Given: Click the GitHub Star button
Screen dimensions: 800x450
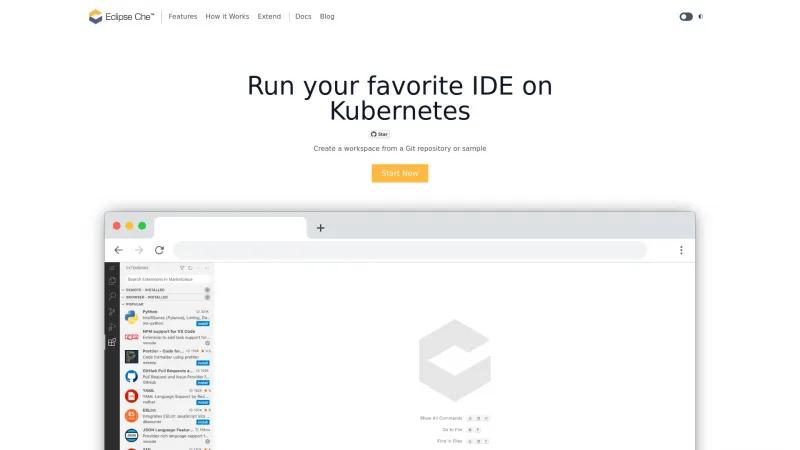Looking at the screenshot, I should [380, 134].
